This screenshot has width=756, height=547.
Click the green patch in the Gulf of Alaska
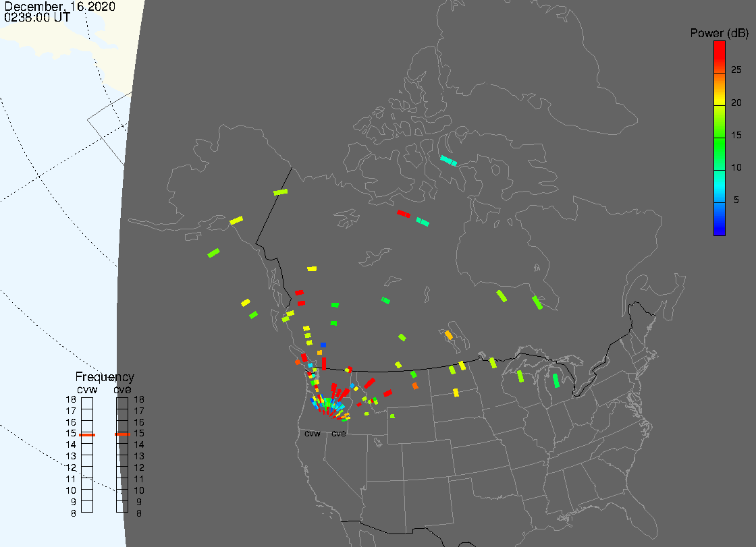pyautogui.click(x=213, y=252)
